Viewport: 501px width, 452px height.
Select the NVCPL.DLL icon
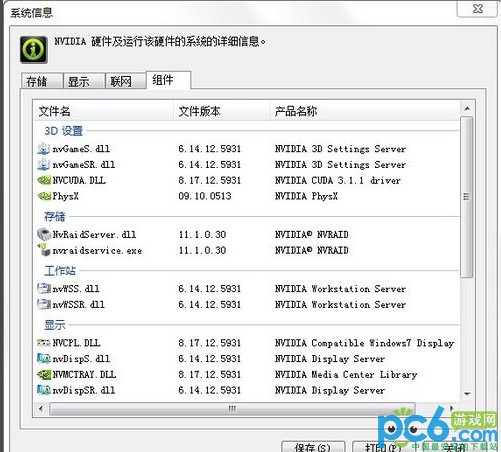[x=44, y=343]
